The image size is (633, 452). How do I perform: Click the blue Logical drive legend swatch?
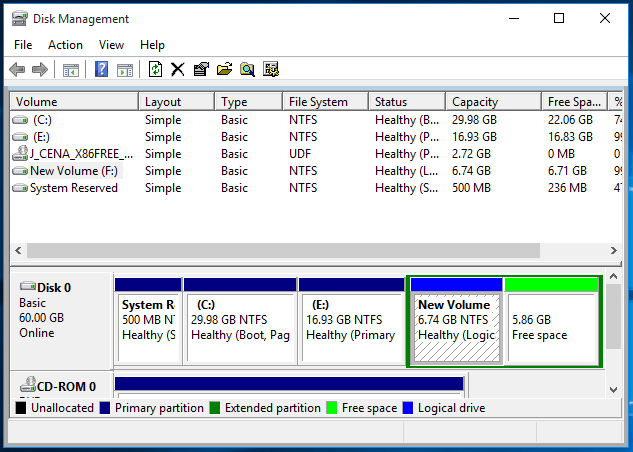coord(408,408)
